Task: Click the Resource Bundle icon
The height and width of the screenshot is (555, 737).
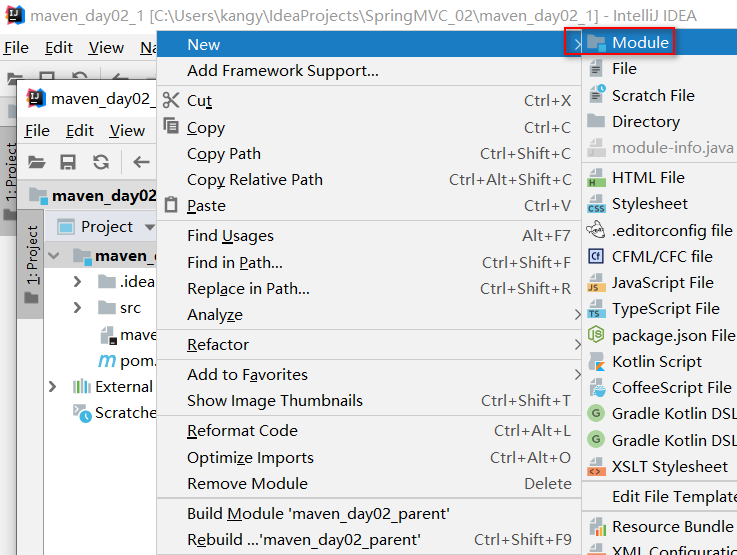Action: click(x=597, y=527)
